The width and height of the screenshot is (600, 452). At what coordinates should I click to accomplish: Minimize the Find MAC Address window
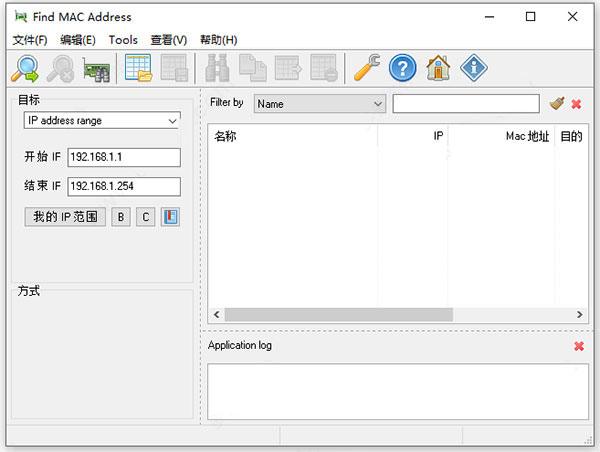489,17
